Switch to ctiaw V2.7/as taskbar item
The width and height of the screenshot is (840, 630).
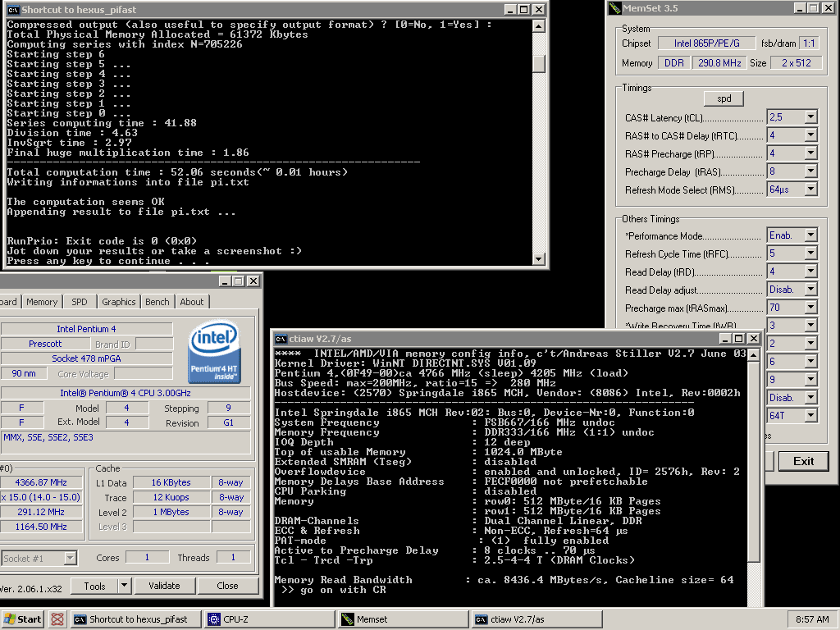[x=537, y=619]
